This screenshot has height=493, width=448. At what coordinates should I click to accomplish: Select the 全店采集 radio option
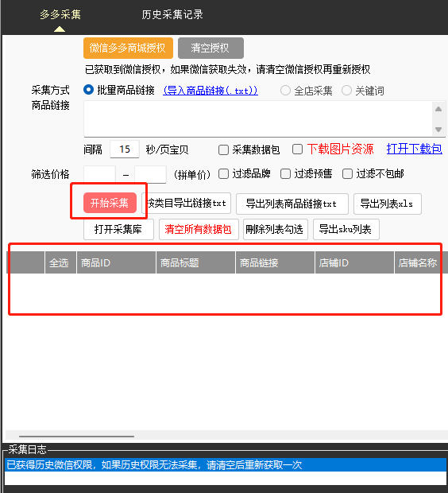[285, 91]
